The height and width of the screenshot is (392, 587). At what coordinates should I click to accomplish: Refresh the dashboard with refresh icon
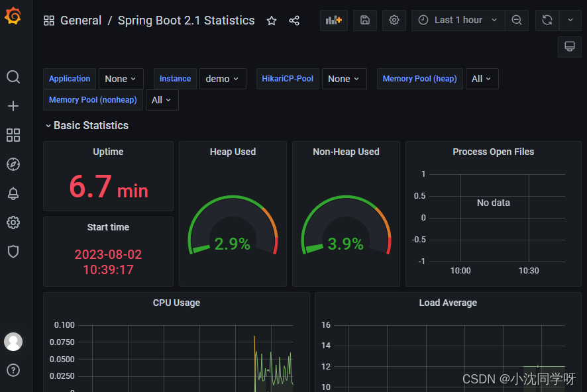tap(547, 21)
